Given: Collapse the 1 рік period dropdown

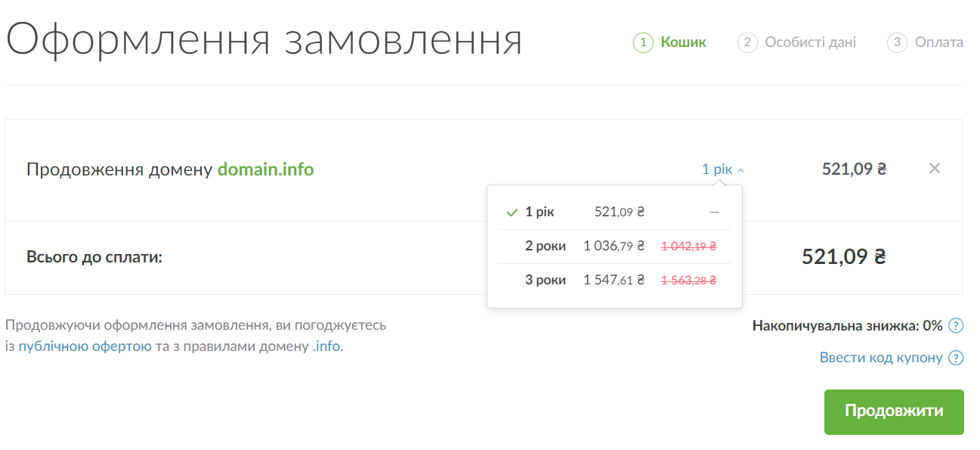Looking at the screenshot, I should [722, 169].
